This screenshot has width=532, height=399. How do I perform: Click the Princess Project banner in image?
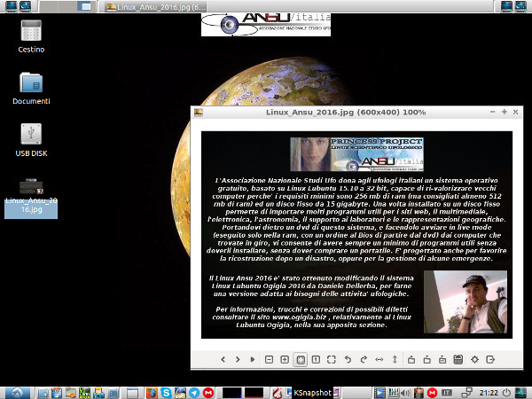point(356,154)
